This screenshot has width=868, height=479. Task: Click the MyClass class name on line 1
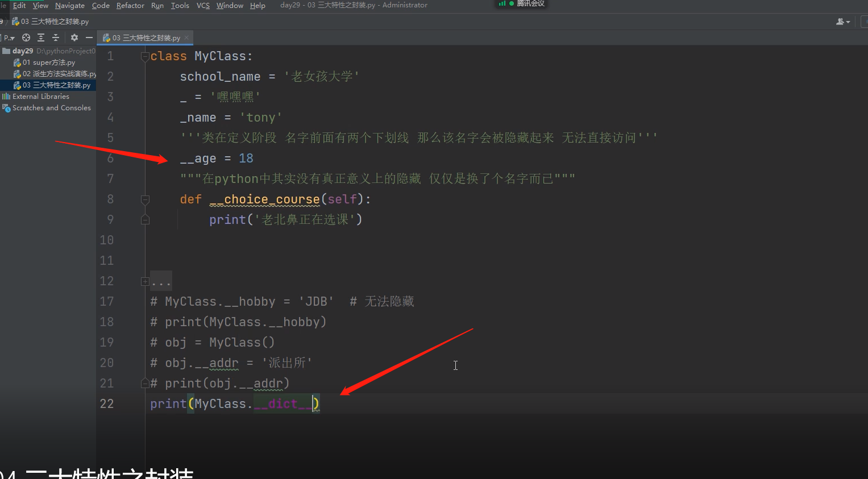pyautogui.click(x=221, y=56)
